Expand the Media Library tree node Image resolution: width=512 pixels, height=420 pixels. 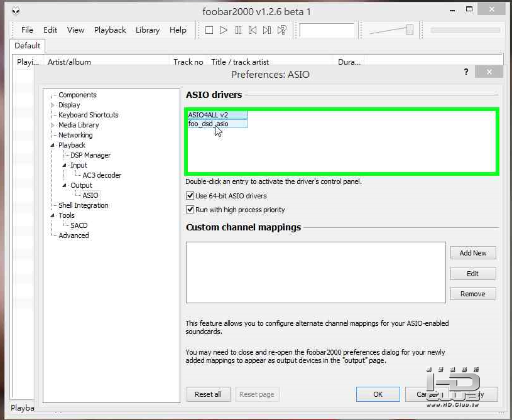[x=53, y=125]
